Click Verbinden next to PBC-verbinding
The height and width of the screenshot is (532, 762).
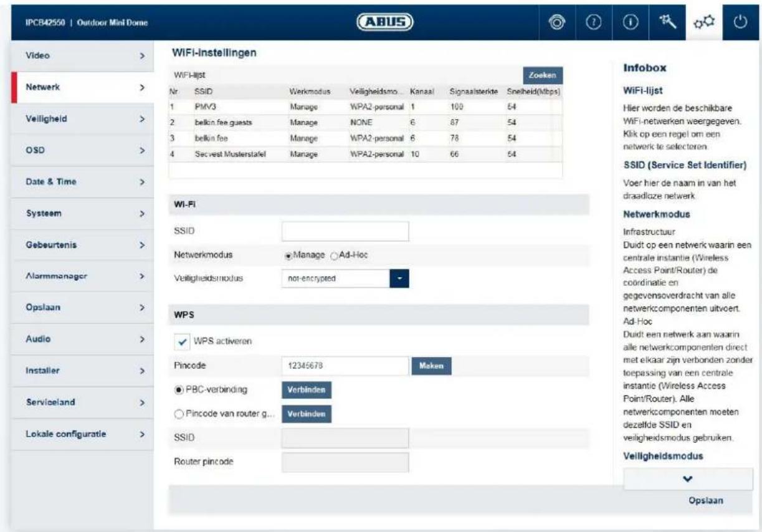coord(307,390)
